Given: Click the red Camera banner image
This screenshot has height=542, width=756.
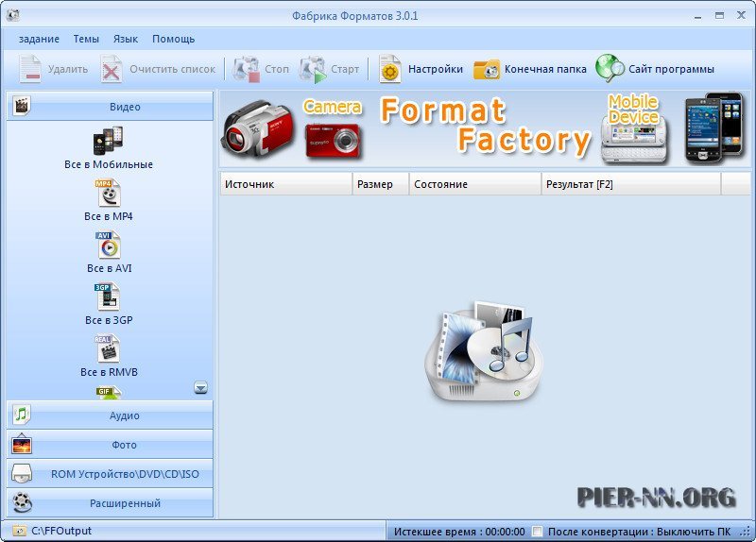Looking at the screenshot, I should coord(333,141).
